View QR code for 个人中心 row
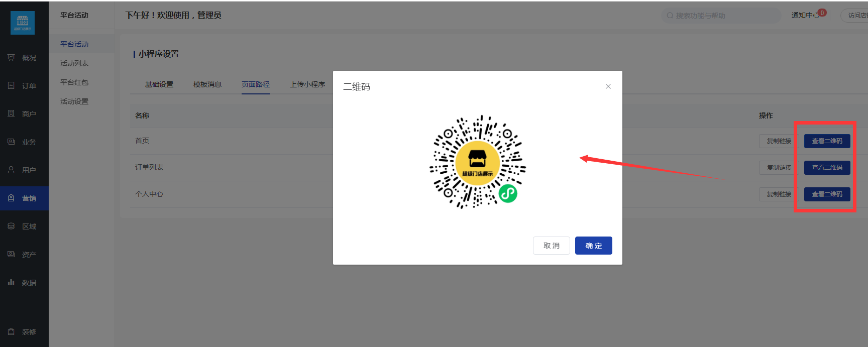868x347 pixels. [x=827, y=194]
